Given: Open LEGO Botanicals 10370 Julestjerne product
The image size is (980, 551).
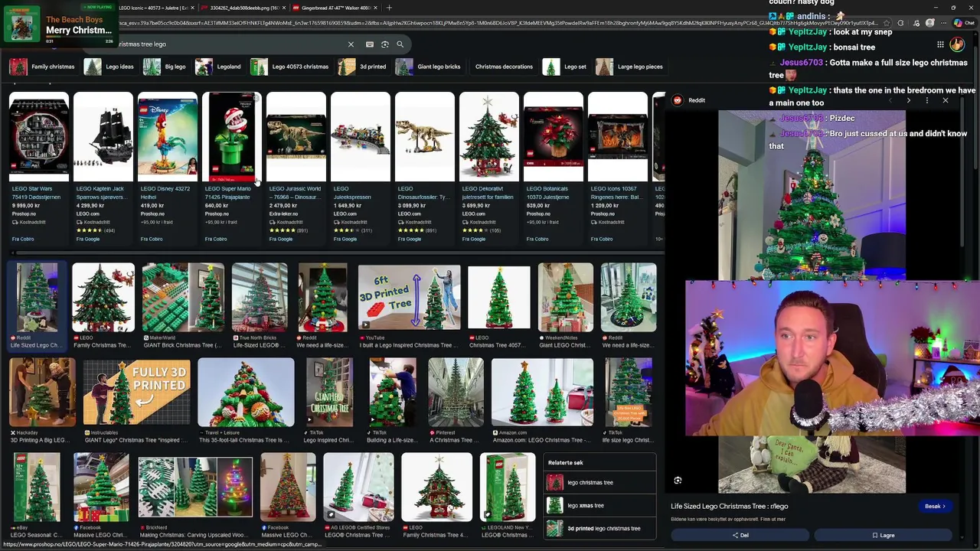Looking at the screenshot, I should (553, 168).
